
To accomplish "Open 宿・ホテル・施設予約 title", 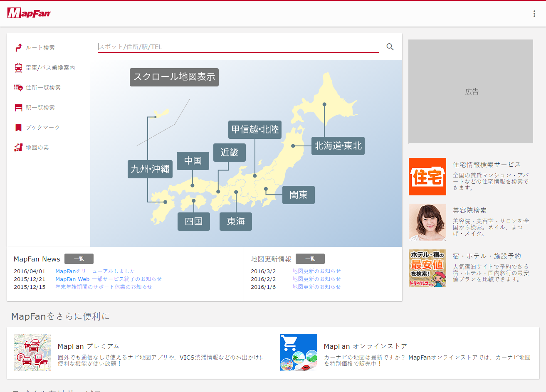I will point(487,256).
